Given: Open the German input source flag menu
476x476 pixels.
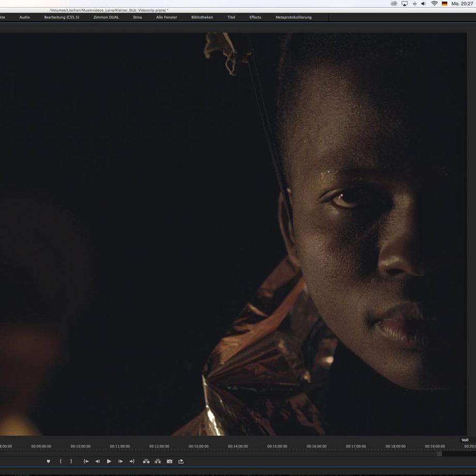Looking at the screenshot, I should (x=445, y=4).
